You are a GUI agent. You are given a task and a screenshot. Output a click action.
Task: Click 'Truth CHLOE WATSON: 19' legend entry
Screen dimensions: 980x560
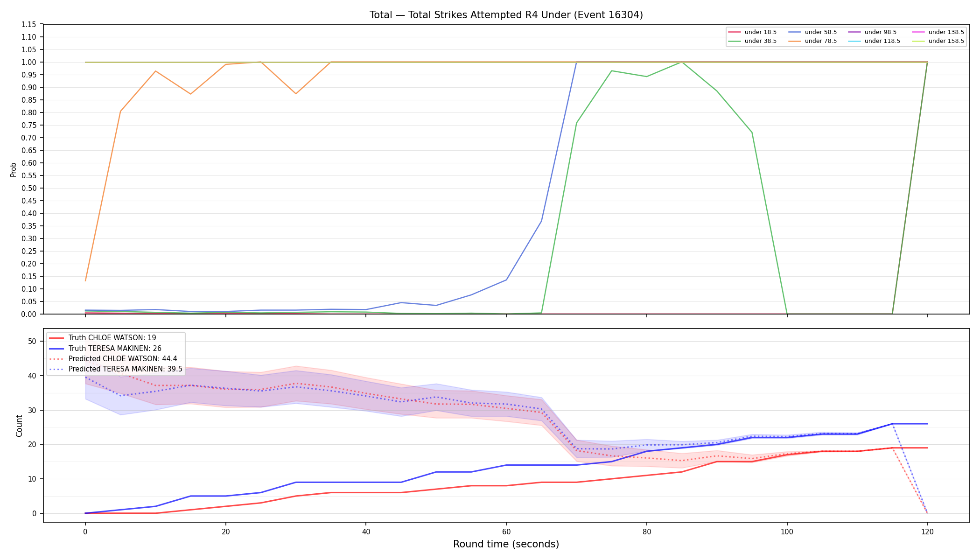click(x=103, y=338)
